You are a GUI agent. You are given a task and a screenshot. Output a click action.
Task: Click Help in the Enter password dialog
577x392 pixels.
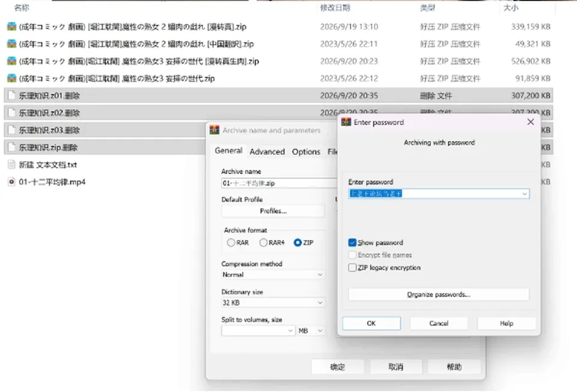tap(506, 324)
